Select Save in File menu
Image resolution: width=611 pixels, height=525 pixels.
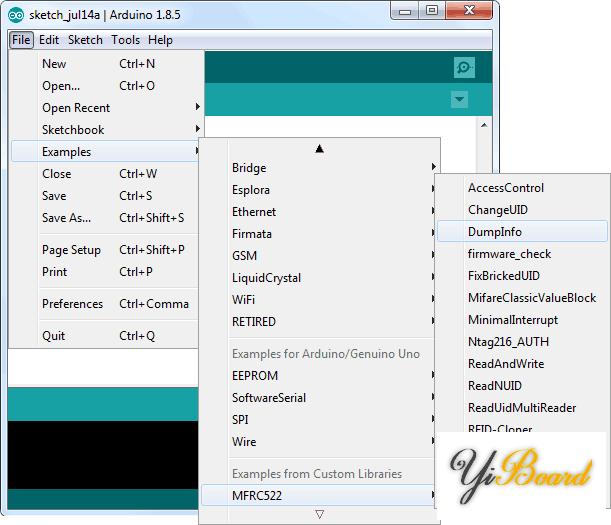pyautogui.click(x=105, y=196)
